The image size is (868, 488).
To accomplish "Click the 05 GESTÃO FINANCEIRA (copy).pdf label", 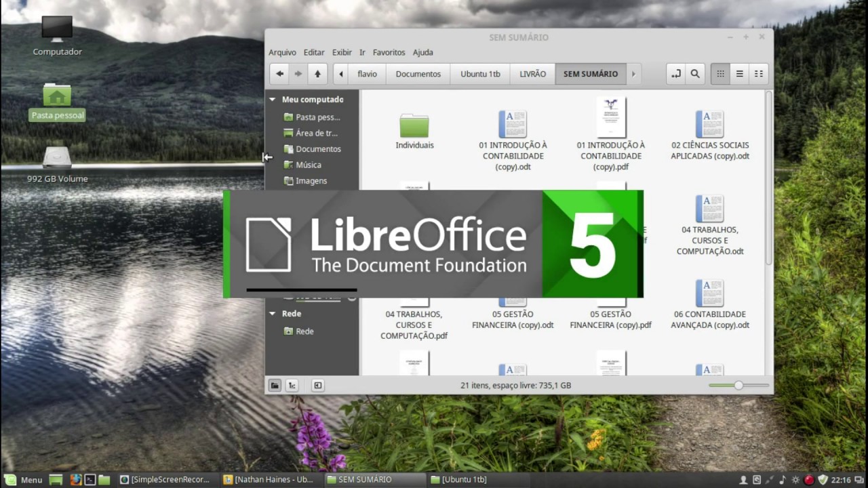I will click(x=611, y=320).
